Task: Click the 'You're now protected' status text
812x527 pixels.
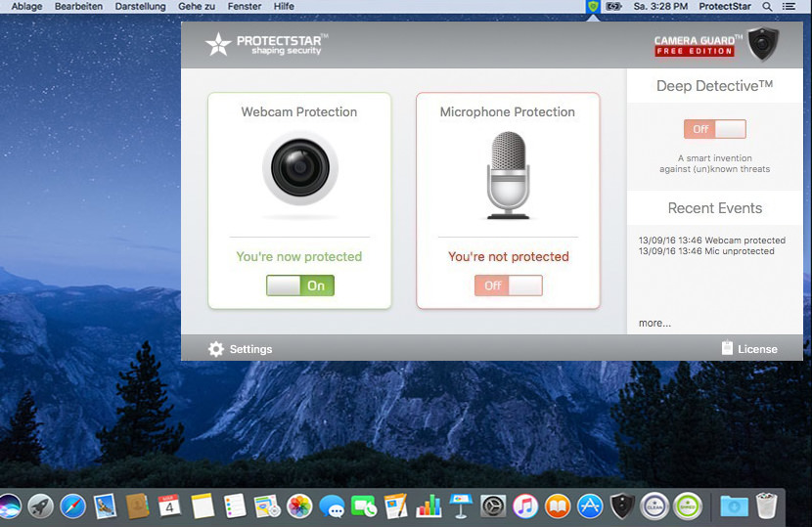Action: tap(299, 256)
